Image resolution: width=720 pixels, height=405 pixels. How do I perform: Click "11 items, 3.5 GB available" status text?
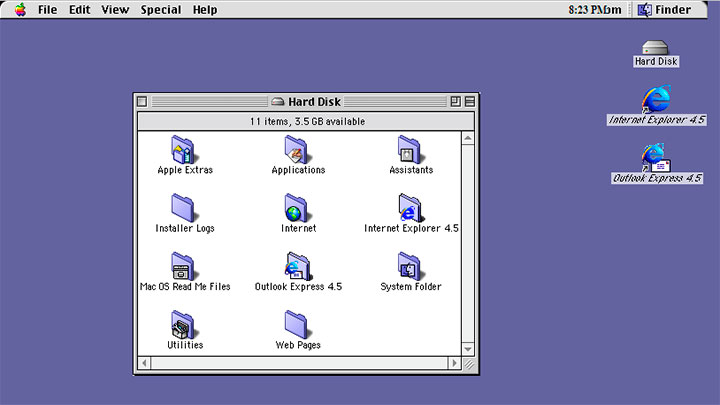click(x=307, y=122)
